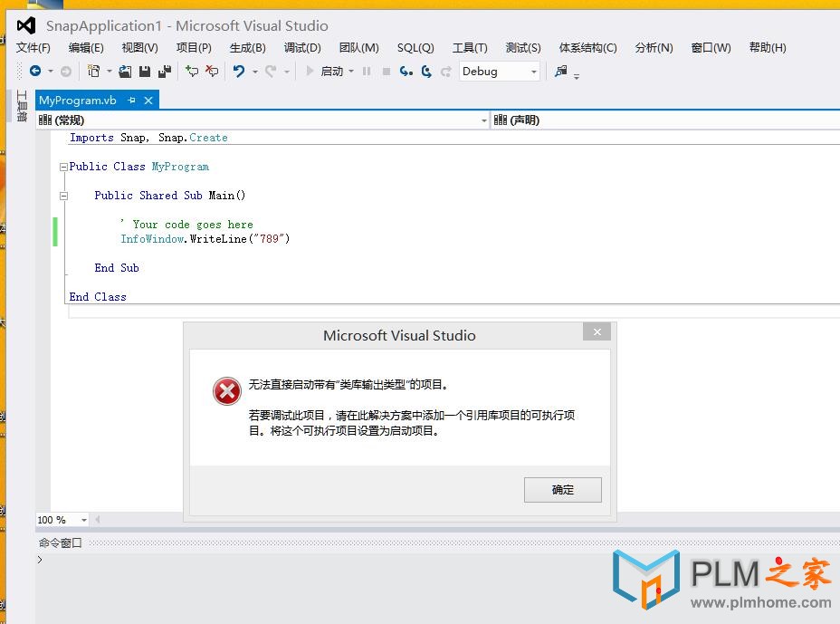Click the Step Over debug icon
Viewport: 840px width, 624px height.
[x=426, y=72]
